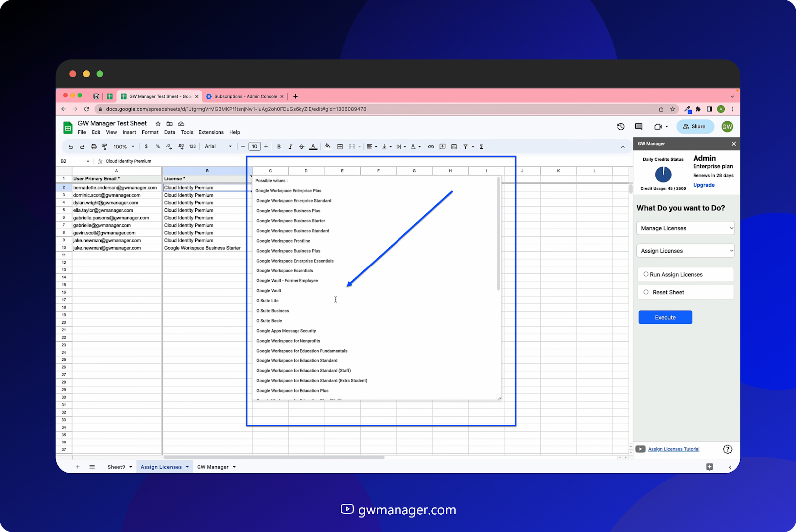Viewport: 796px width, 532px height.
Task: Select the Reset Sheet radio option
Action: pos(646,292)
